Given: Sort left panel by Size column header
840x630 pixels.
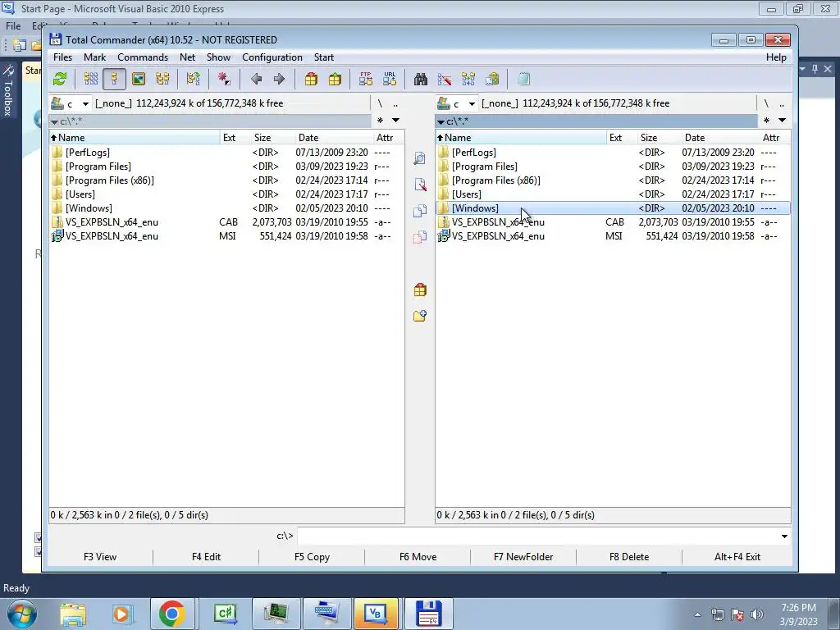Looking at the screenshot, I should point(272,138).
